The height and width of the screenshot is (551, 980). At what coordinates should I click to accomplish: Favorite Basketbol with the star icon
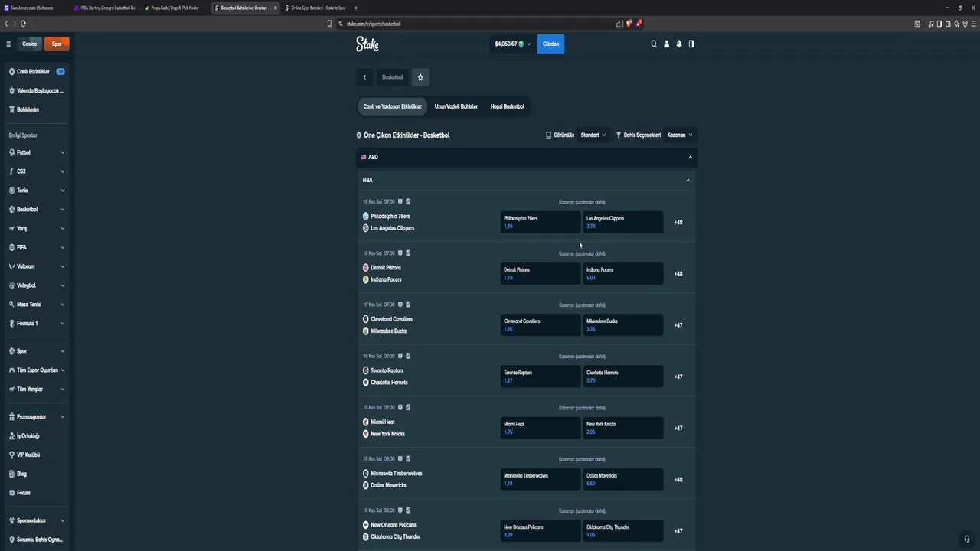420,77
